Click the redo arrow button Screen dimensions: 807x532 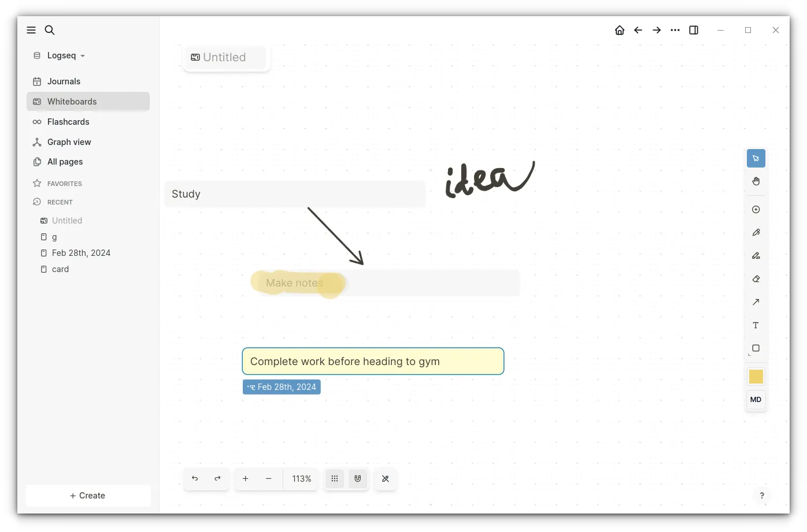click(218, 479)
